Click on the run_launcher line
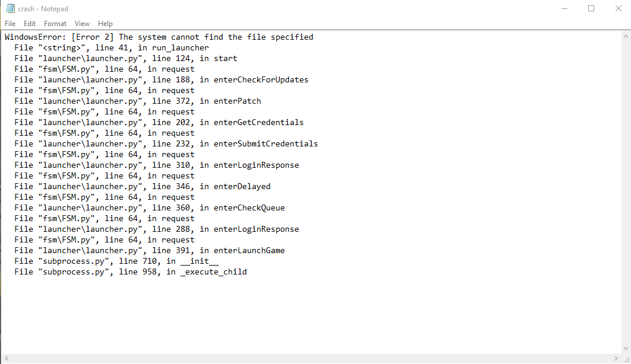Image resolution: width=631 pixels, height=364 pixels. click(112, 47)
